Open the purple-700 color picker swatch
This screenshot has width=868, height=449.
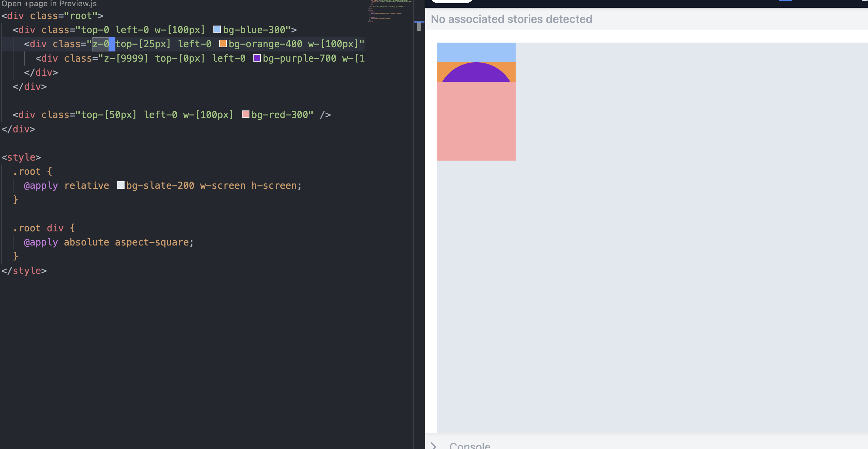[x=257, y=58]
